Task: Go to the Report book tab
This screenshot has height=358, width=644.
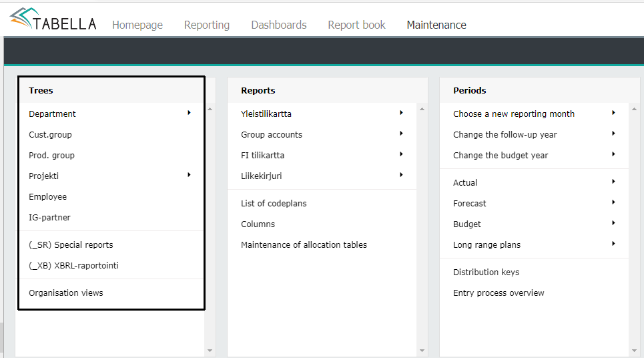Action: point(356,25)
